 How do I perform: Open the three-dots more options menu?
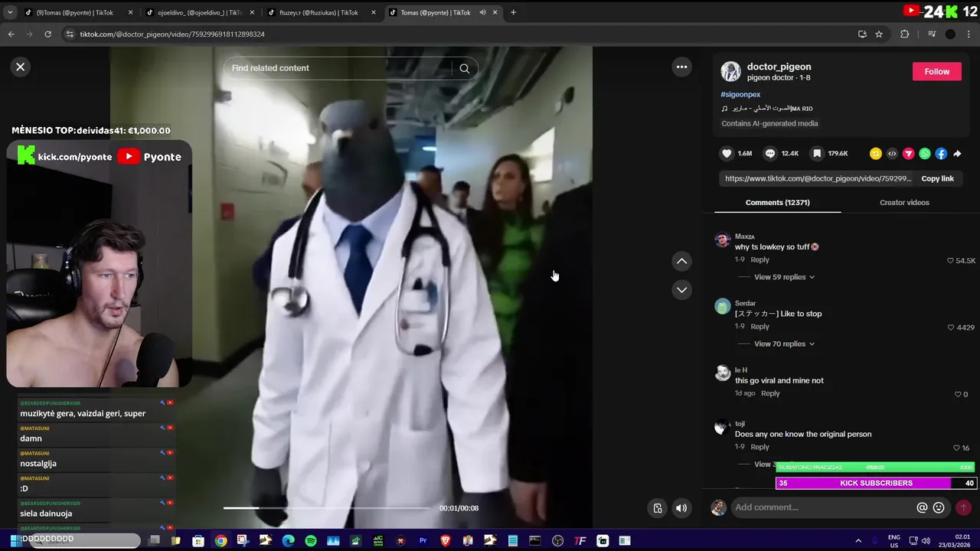[681, 67]
